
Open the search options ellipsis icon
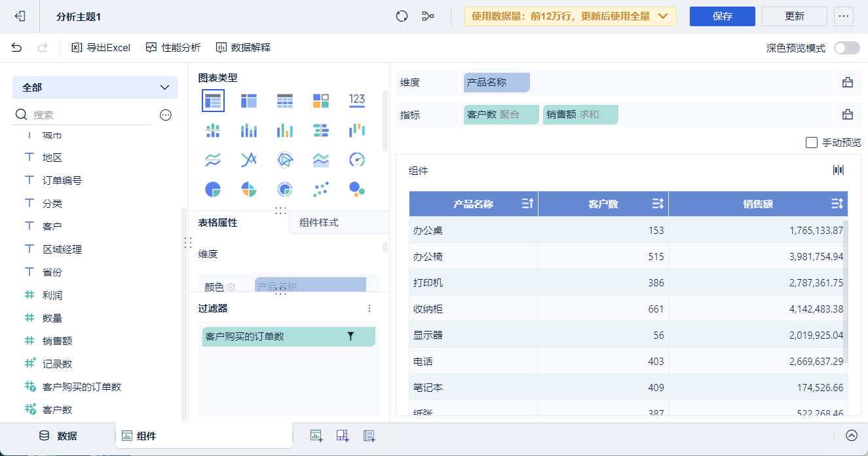pyautogui.click(x=166, y=115)
